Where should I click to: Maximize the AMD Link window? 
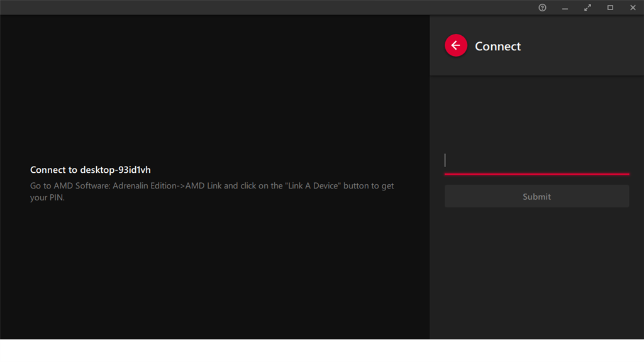click(x=610, y=8)
